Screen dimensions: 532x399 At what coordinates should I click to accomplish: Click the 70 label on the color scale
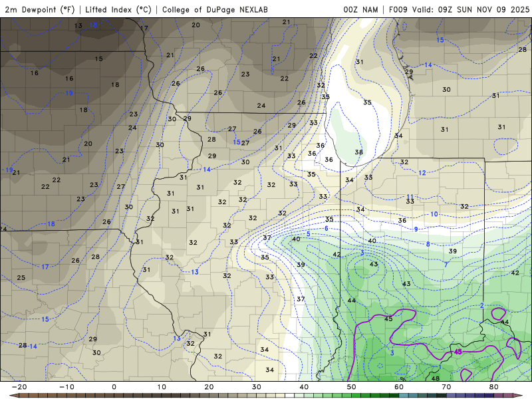tap(446, 387)
